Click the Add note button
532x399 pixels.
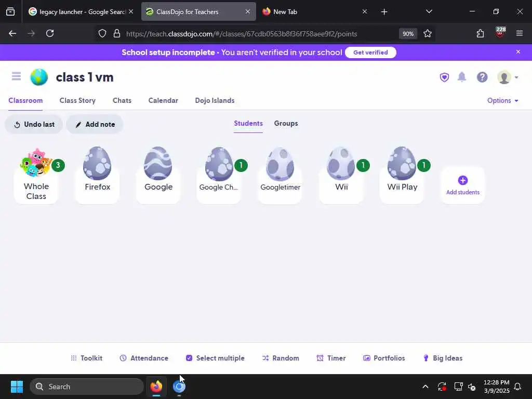pos(95,125)
